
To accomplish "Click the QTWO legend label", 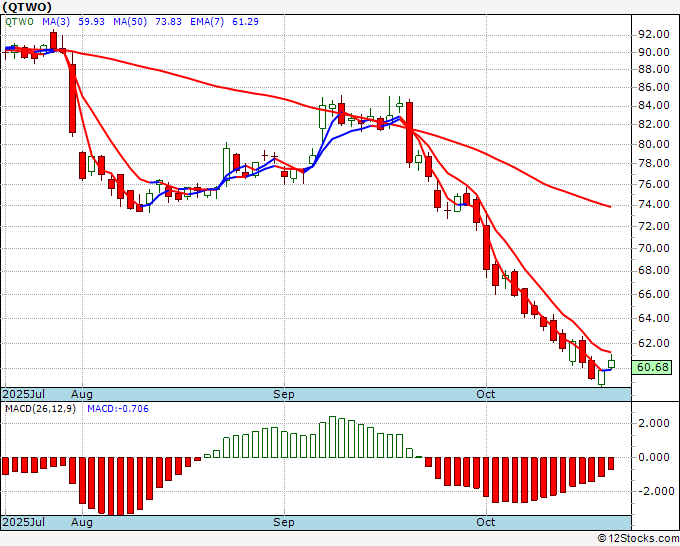I will click(19, 21).
